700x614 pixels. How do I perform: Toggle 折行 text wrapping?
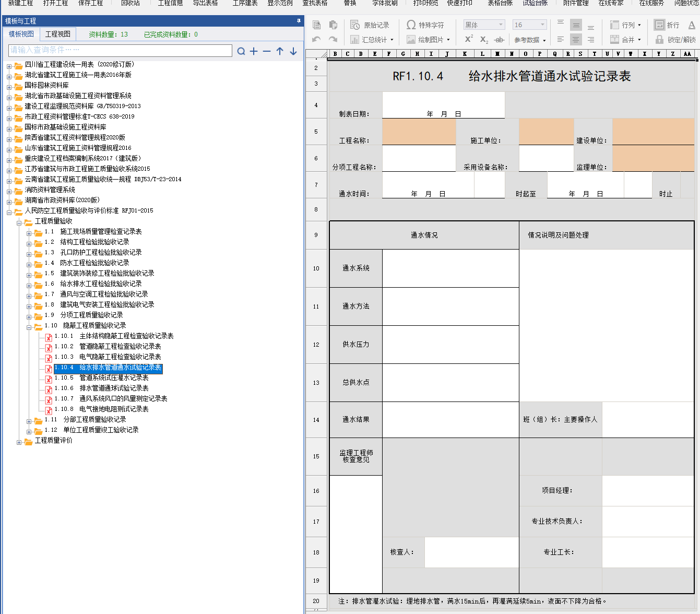point(667,25)
